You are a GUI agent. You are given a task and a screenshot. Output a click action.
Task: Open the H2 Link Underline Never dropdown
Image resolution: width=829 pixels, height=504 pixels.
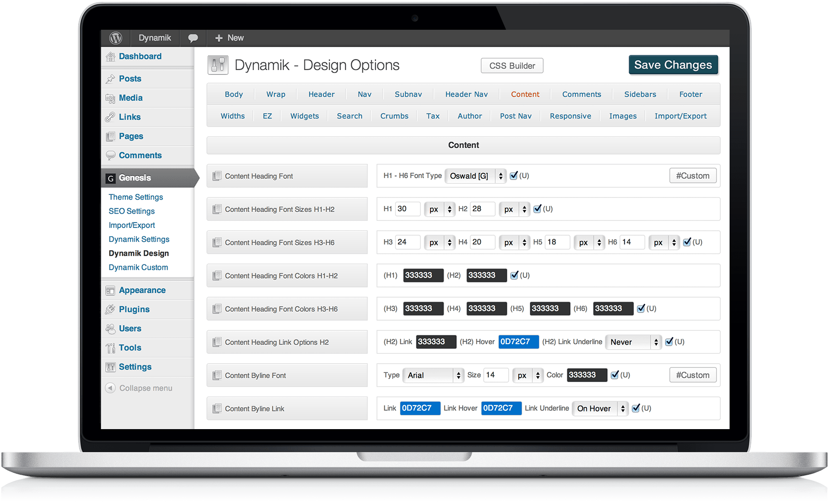[x=634, y=342]
